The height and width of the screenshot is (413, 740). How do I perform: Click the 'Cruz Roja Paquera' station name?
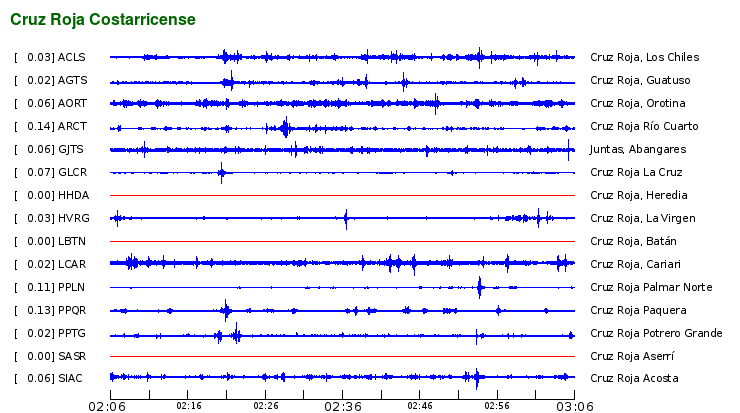(638, 311)
